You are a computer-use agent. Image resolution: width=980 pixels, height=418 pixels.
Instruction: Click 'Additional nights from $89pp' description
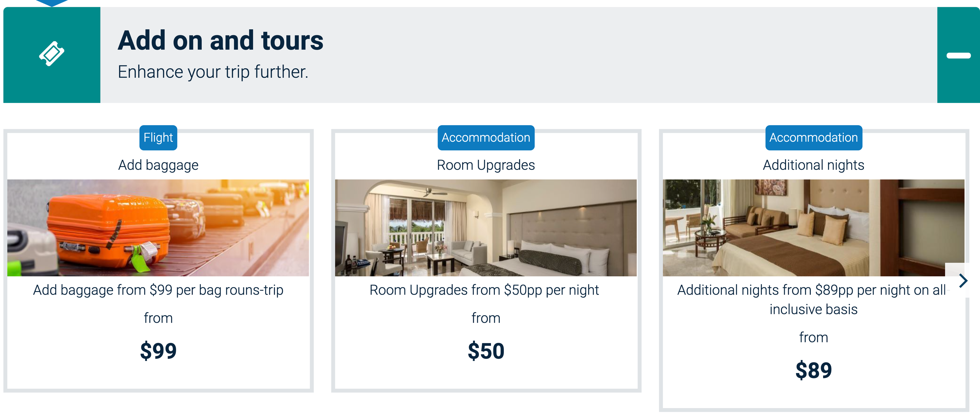coord(811,299)
